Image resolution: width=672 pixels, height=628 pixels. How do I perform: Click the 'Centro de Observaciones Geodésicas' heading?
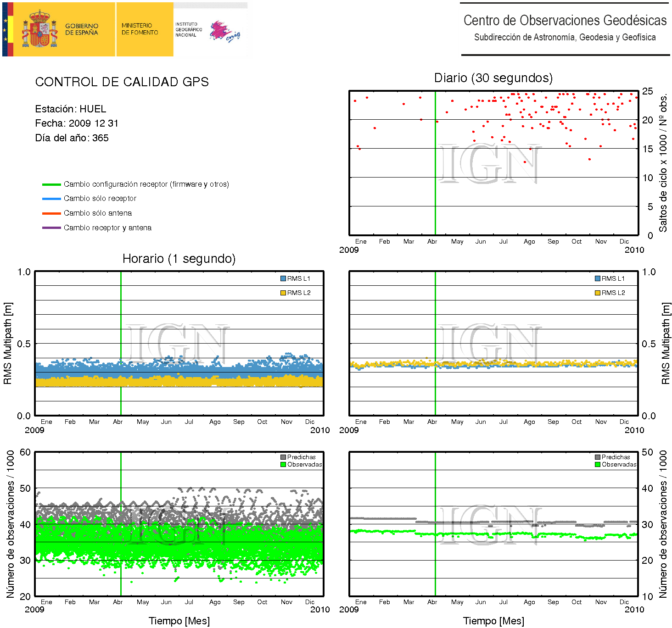[x=565, y=21]
